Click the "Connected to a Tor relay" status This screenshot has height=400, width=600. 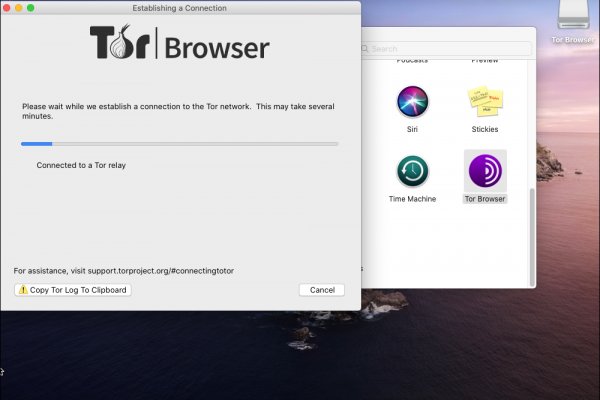[81, 165]
